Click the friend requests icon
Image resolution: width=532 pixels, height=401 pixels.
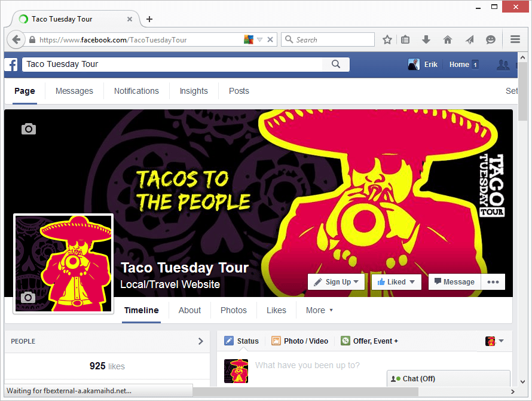503,65
